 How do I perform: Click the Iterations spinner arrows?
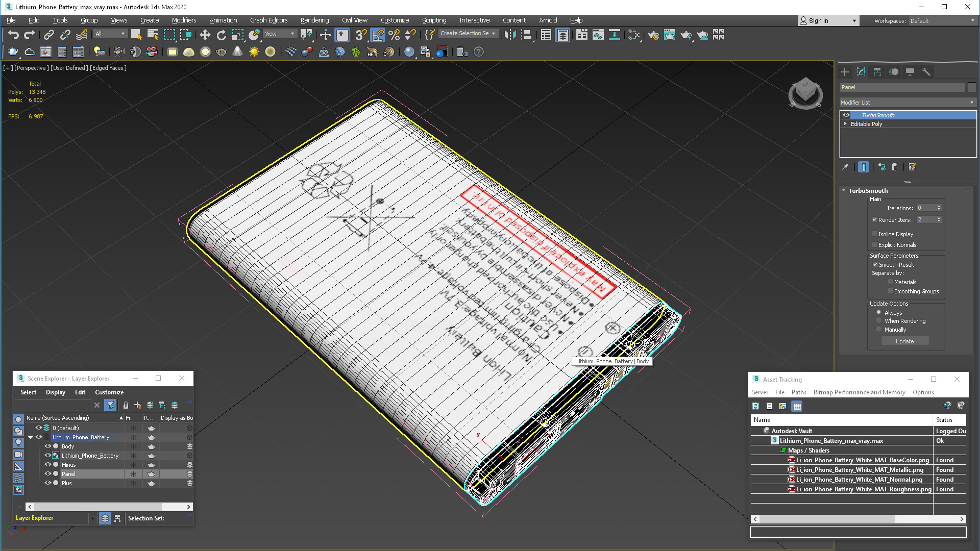click(939, 208)
